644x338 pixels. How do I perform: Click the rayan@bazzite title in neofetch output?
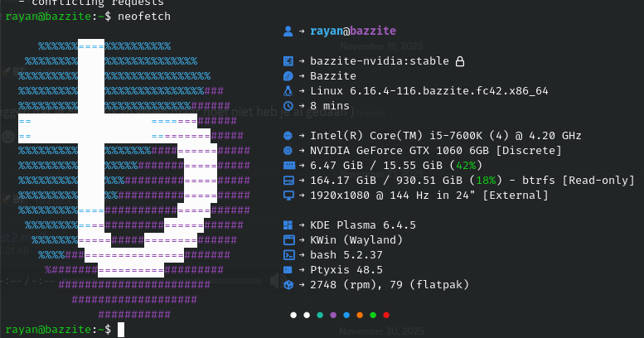point(353,31)
